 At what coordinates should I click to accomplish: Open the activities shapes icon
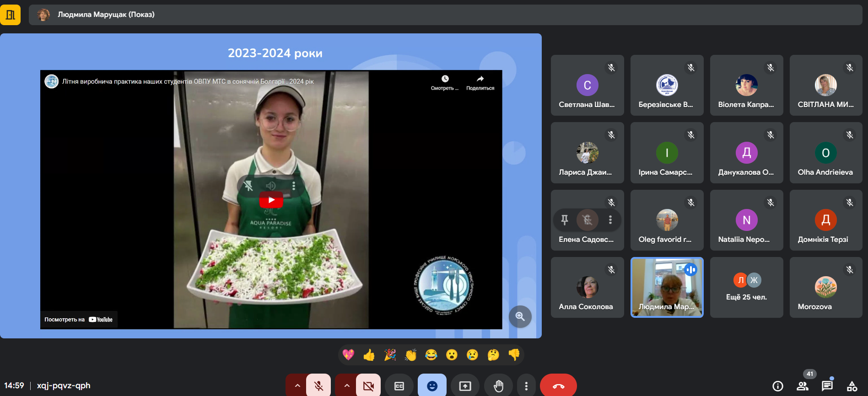[852, 386]
